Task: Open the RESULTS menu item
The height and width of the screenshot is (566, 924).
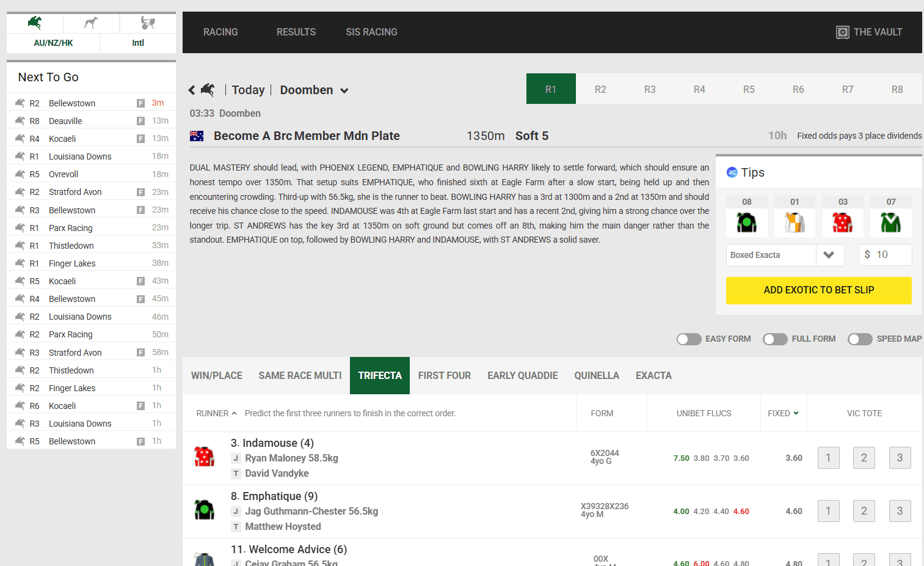Action: point(296,32)
